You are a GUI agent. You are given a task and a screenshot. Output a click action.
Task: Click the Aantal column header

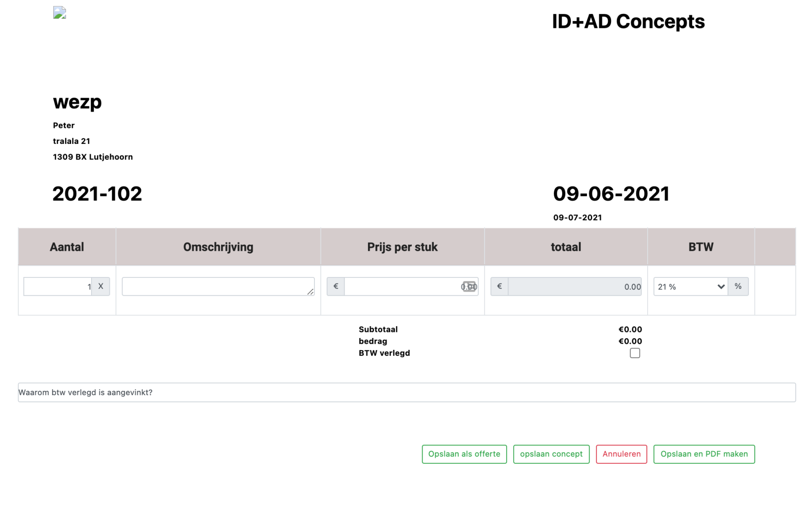click(67, 247)
